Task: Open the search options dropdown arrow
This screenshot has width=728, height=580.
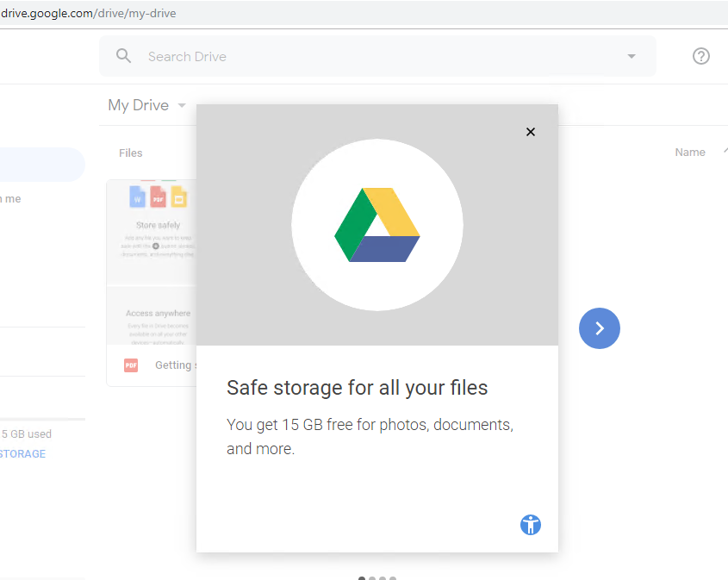Action: point(631,56)
